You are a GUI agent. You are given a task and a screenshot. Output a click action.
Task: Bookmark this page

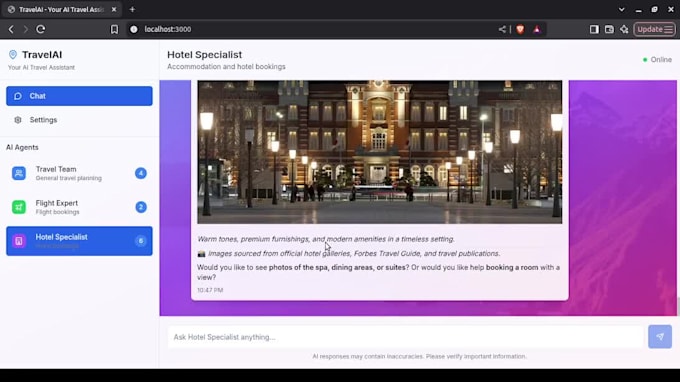tap(114, 29)
